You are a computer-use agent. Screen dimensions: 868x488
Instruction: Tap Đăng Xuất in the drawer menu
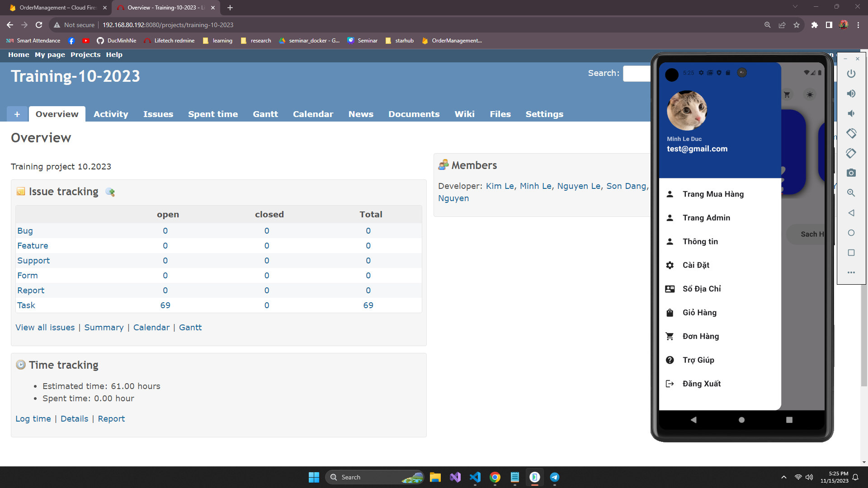pyautogui.click(x=701, y=384)
